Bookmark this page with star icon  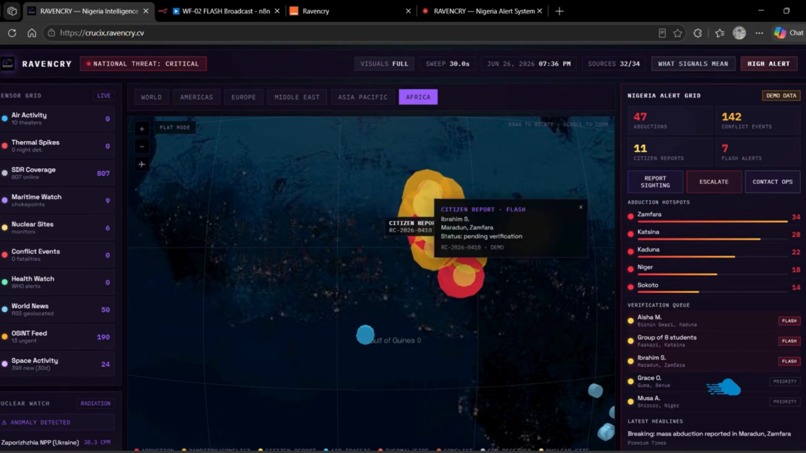[678, 33]
